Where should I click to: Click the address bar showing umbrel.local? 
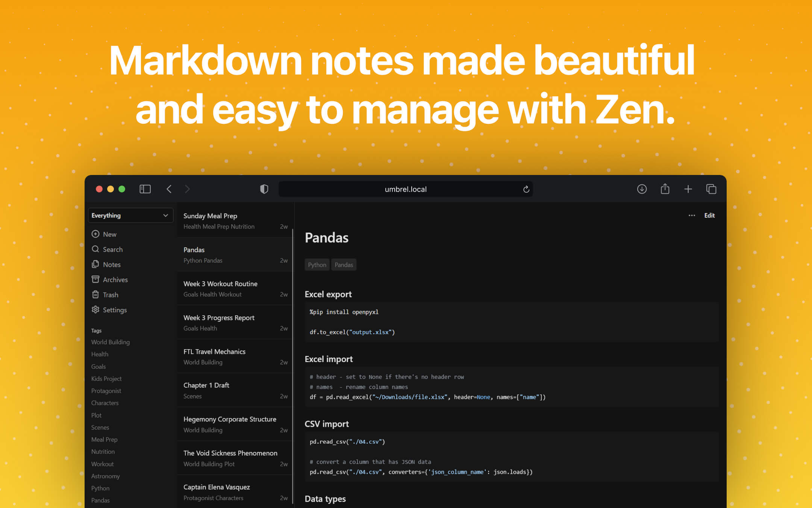pyautogui.click(x=405, y=189)
